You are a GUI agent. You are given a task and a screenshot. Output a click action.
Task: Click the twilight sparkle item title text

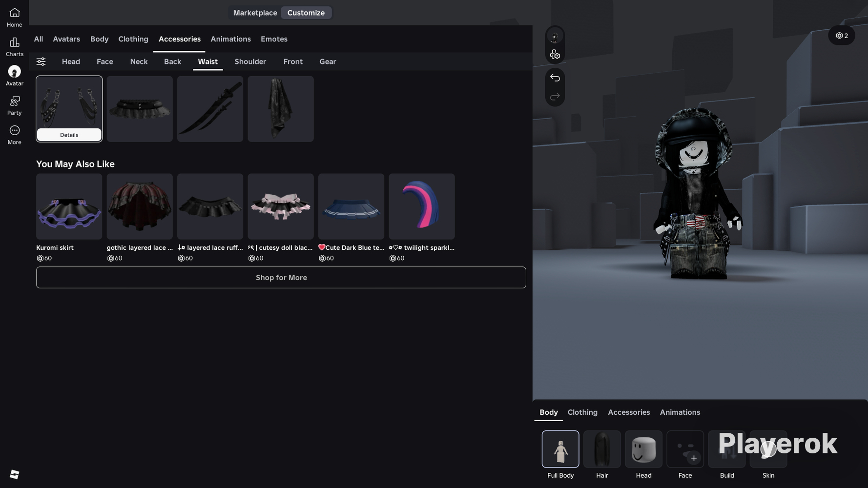point(422,248)
